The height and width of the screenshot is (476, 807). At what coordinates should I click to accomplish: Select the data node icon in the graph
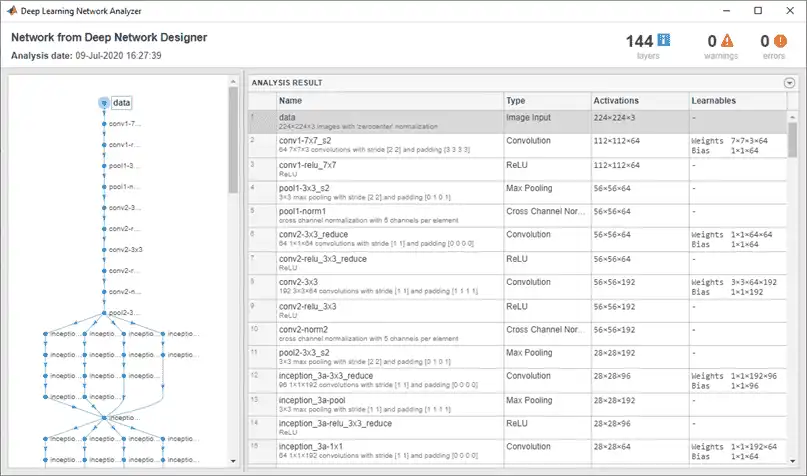103,102
